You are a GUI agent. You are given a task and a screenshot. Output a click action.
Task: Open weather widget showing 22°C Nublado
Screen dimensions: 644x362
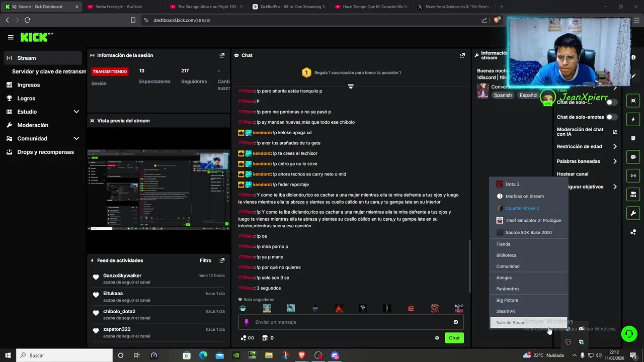click(x=543, y=355)
